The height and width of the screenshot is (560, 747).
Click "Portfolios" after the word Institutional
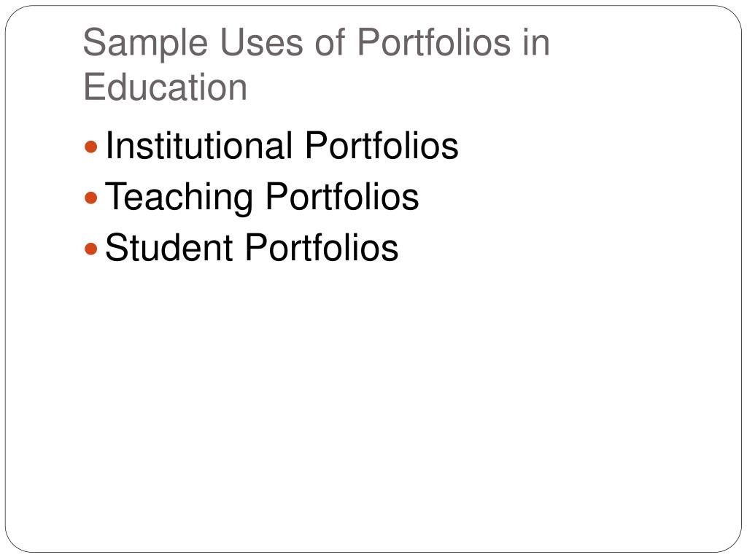coord(382,146)
